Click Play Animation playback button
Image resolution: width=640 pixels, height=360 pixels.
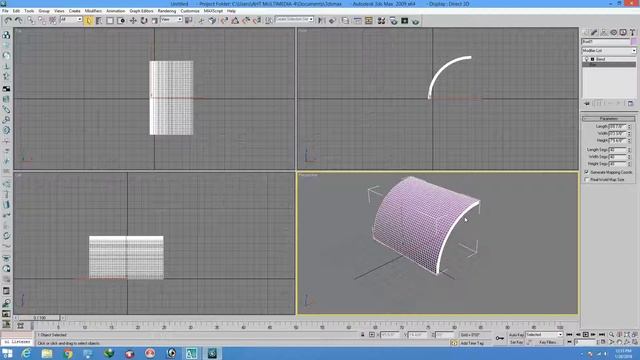(586, 335)
